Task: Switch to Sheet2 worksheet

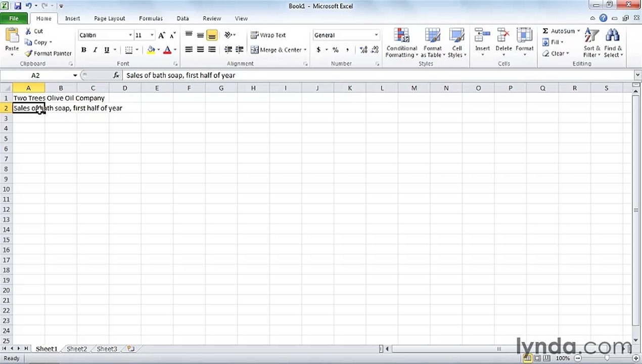Action: 77,349
